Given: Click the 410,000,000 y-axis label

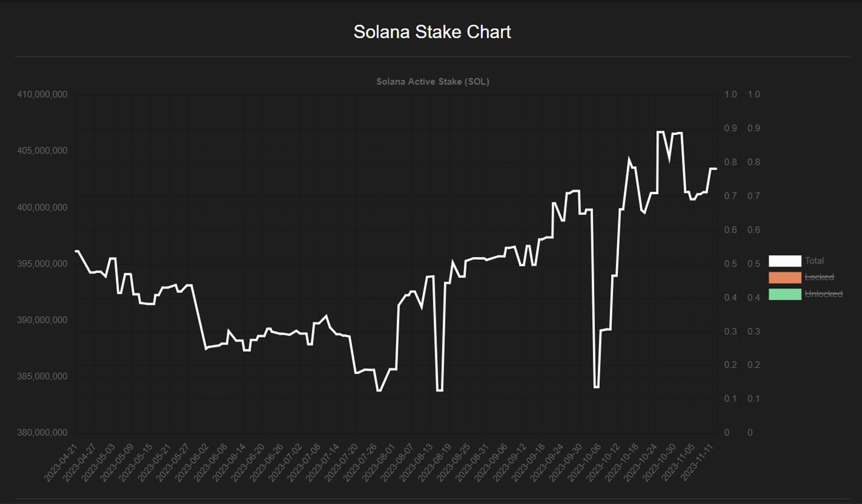Looking at the screenshot, I should click(42, 94).
